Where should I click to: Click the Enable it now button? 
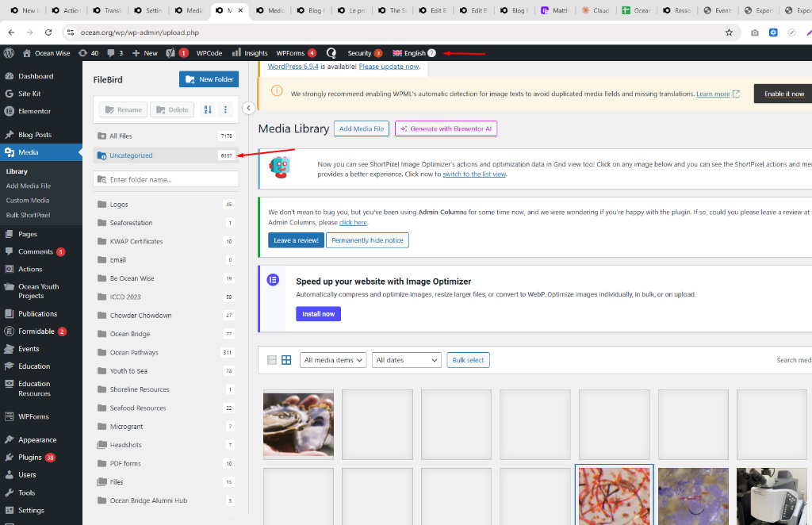(x=783, y=94)
